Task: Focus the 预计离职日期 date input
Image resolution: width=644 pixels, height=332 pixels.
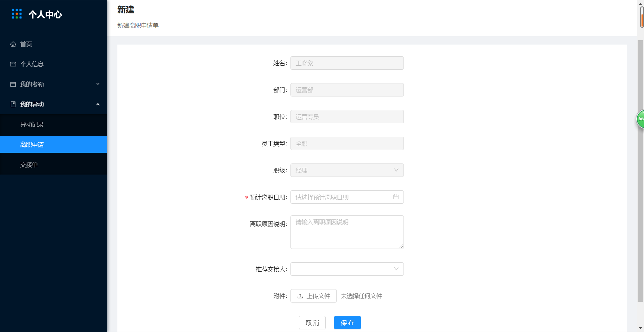Action: coord(347,197)
